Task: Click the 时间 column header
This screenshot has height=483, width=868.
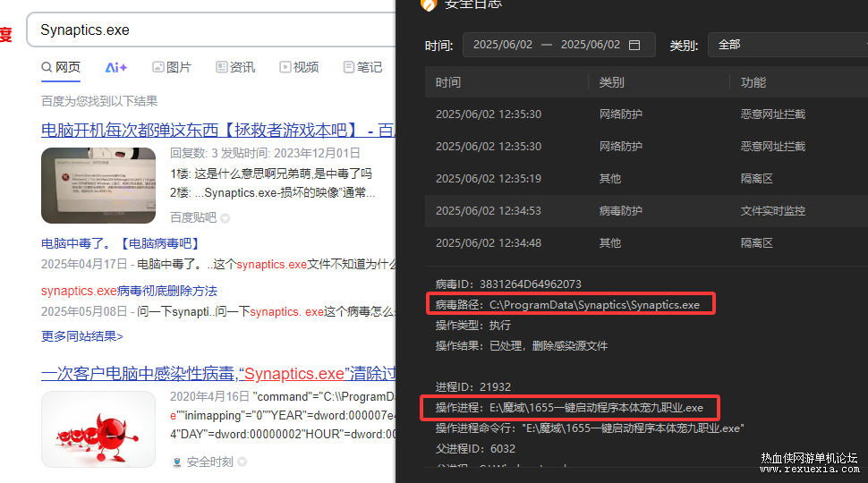Action: [x=448, y=82]
